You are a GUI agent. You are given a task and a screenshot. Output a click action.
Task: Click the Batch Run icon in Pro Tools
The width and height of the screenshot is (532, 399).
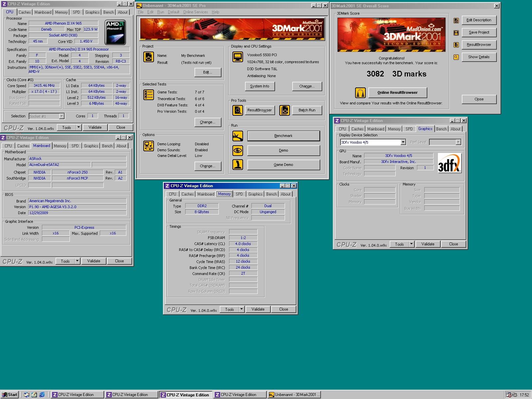[285, 110]
